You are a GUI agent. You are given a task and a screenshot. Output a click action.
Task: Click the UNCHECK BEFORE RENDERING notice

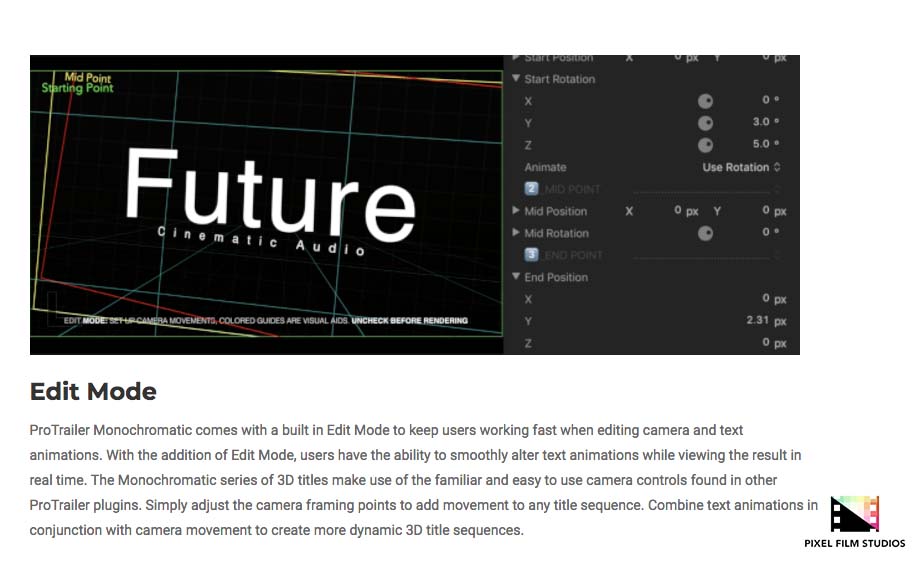pos(410,320)
